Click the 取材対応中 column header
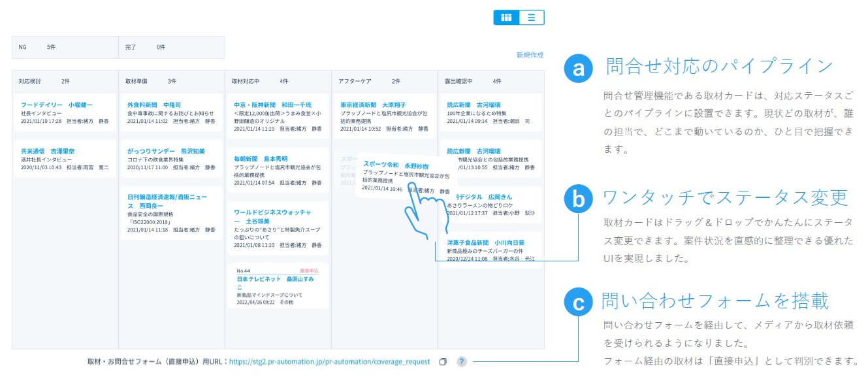The height and width of the screenshot is (379, 868). pos(278,82)
